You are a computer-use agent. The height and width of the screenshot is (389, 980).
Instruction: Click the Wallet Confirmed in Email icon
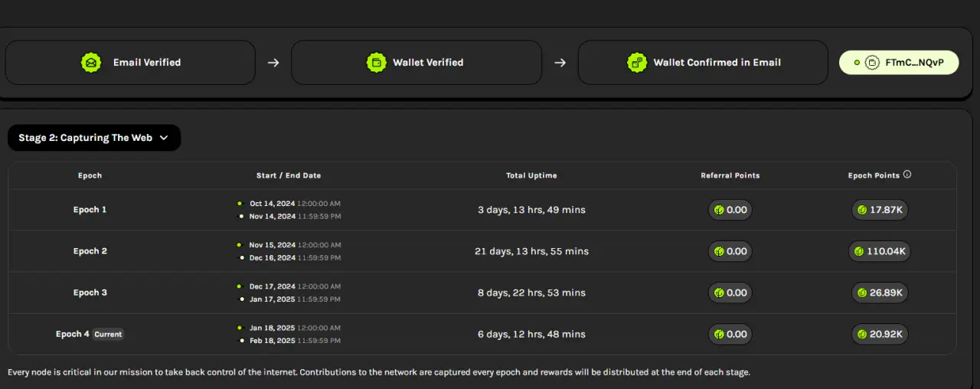637,63
